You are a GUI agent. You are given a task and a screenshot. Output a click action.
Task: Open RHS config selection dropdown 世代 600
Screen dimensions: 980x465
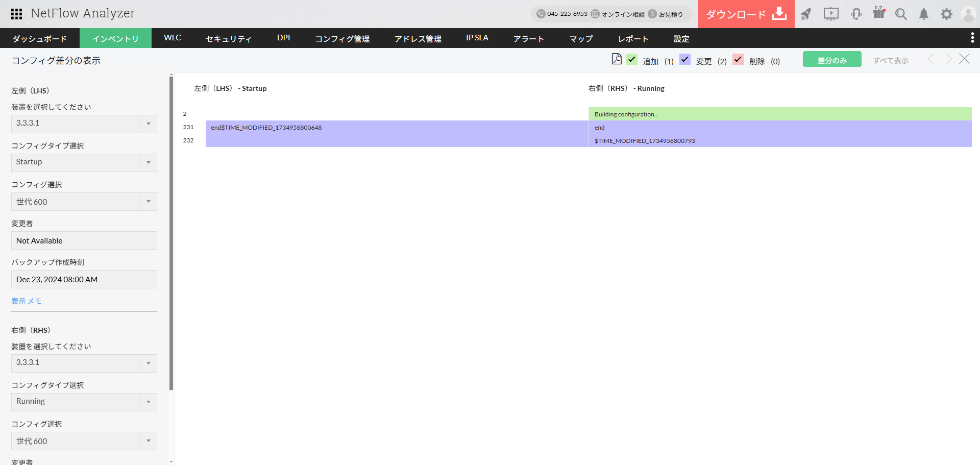point(84,441)
